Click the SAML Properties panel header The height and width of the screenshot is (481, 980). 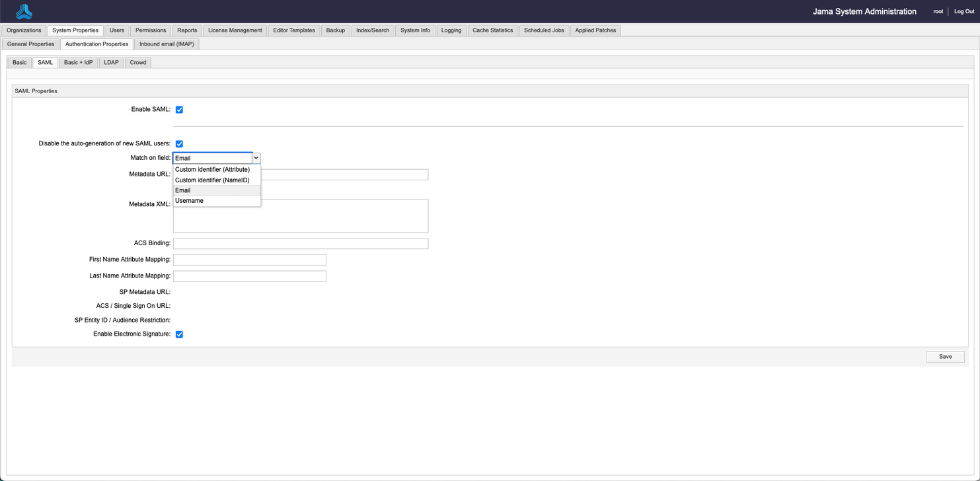(490, 91)
